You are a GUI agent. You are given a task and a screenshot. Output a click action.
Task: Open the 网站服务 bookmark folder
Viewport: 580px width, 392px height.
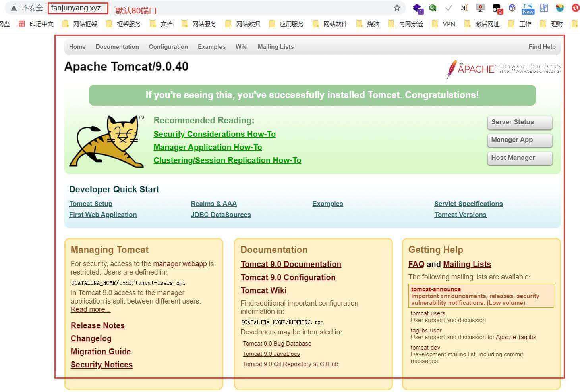(199, 24)
